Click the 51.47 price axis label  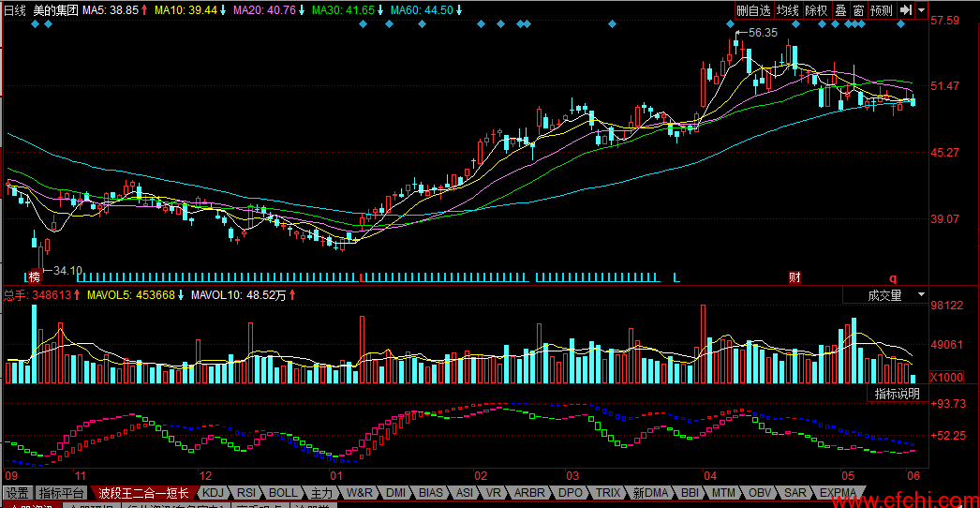[x=945, y=85]
